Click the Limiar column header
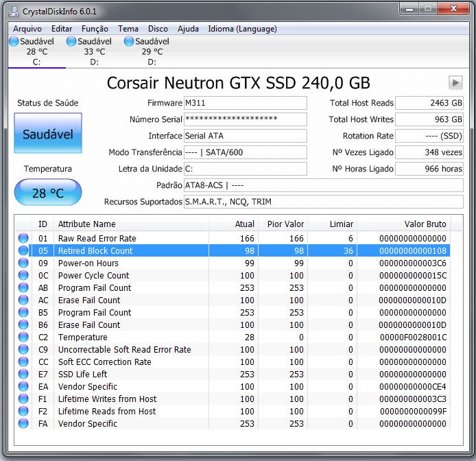The height and width of the screenshot is (461, 476). tap(333, 224)
